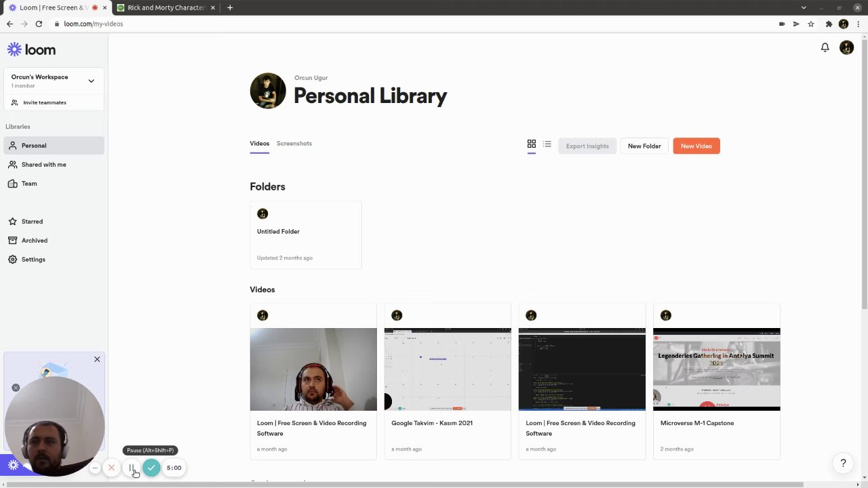Select the Screenshots tab
This screenshot has width=868, height=488.
[294, 143]
